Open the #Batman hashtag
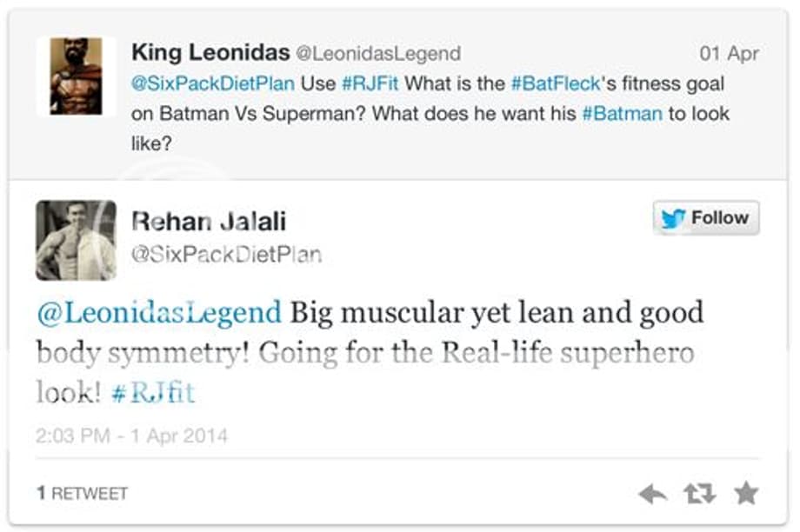Image resolution: width=800 pixels, height=532 pixels. (622, 114)
